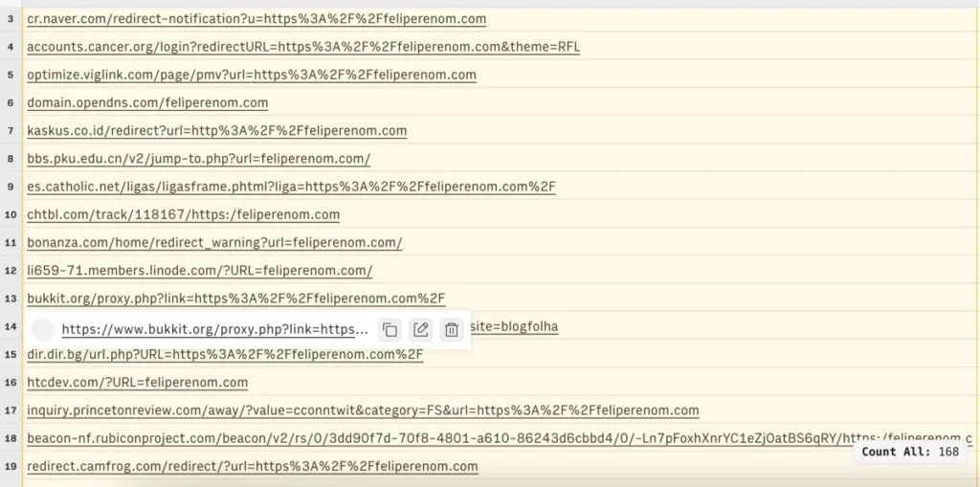Open the chtbl.com track link
The width and height of the screenshot is (980, 487).
click(183, 214)
